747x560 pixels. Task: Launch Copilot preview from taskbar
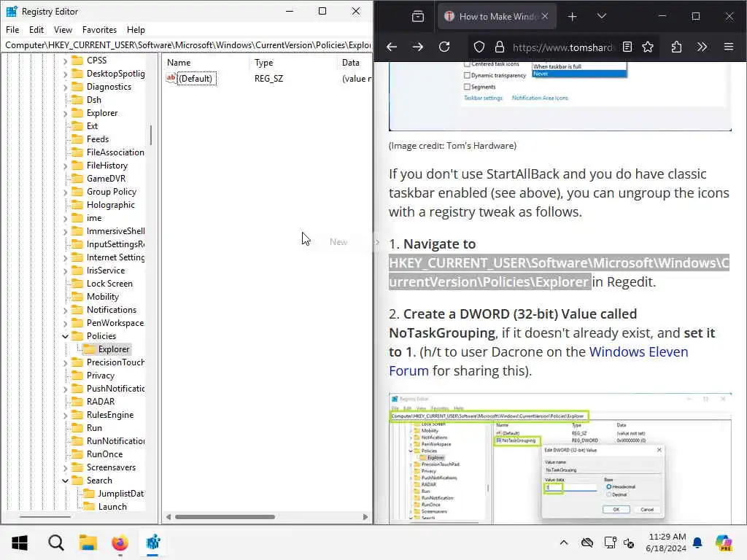click(x=724, y=542)
